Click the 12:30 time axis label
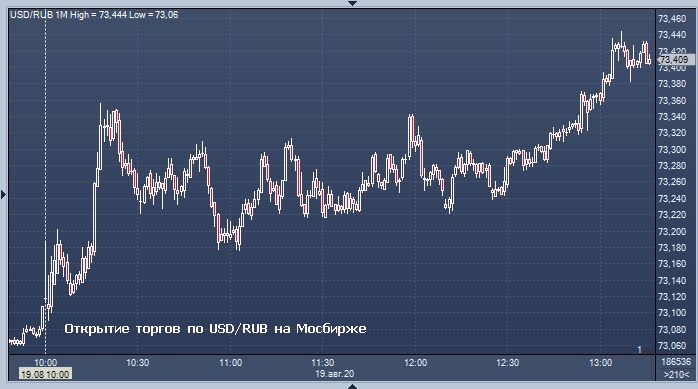The image size is (698, 389). coord(507,363)
